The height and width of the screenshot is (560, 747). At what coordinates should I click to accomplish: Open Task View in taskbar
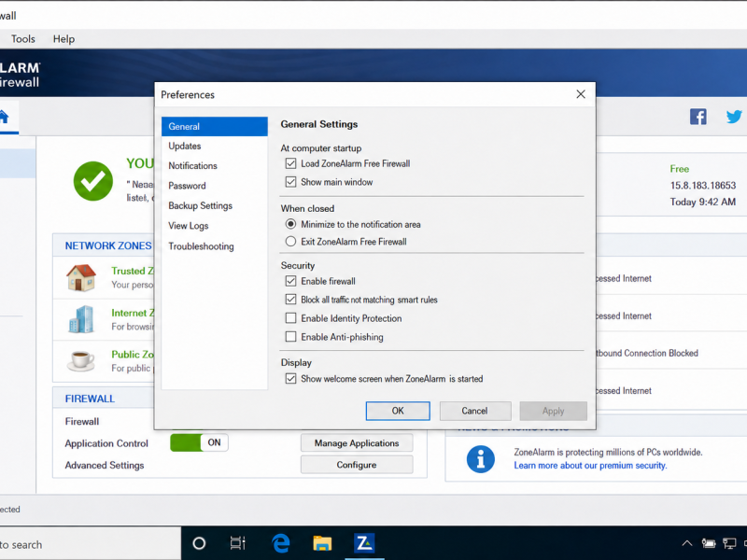pyautogui.click(x=237, y=543)
